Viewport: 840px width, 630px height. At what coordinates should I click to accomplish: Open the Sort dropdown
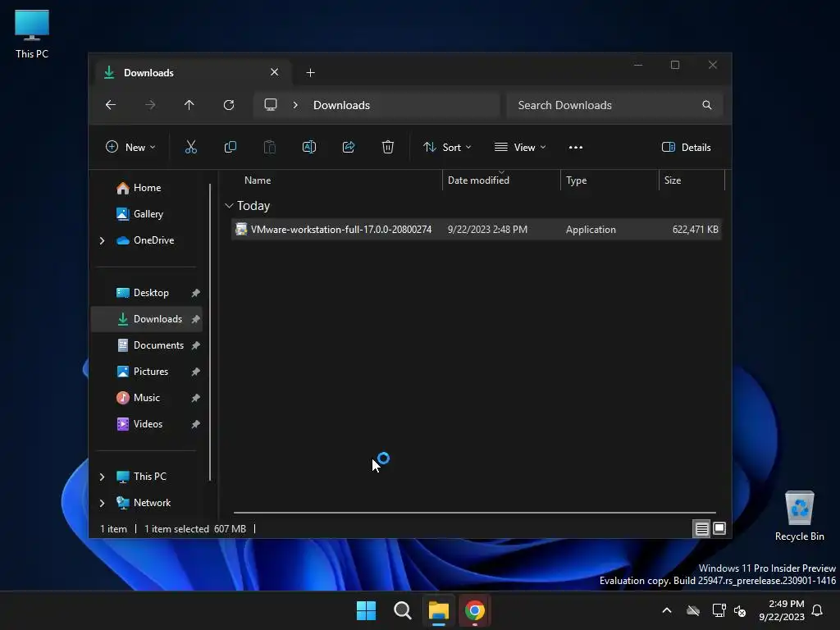[x=447, y=148]
